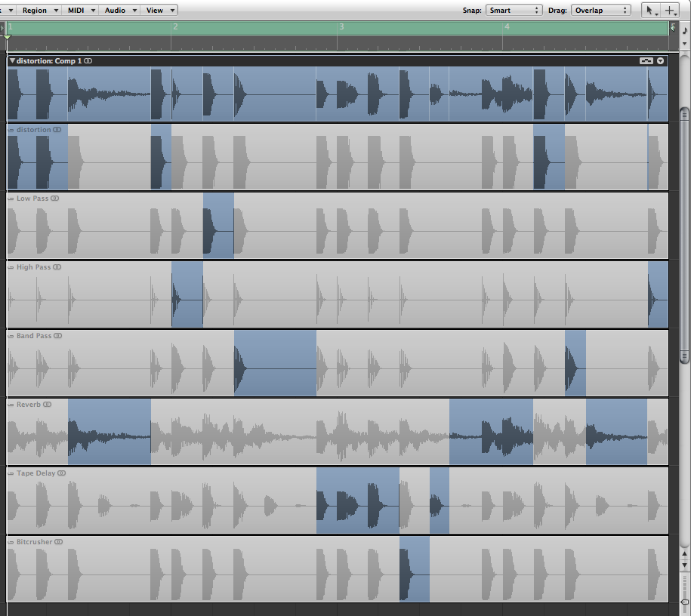Viewport: 691px width, 616px height.
Task: Open the View menu
Action: [x=159, y=10]
